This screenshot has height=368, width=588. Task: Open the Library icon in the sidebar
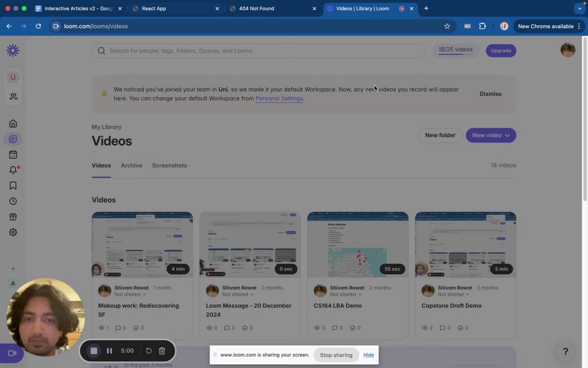(x=13, y=139)
